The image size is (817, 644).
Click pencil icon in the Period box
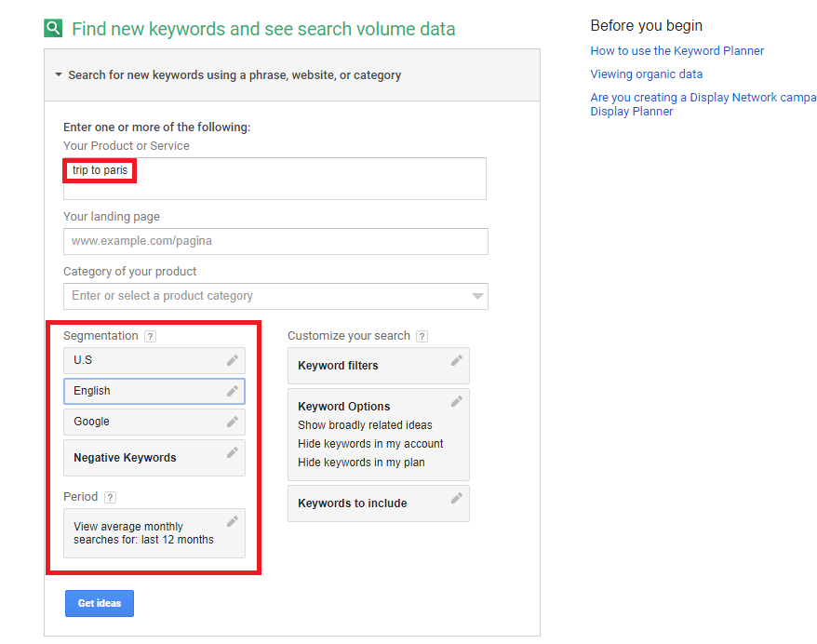point(233,521)
